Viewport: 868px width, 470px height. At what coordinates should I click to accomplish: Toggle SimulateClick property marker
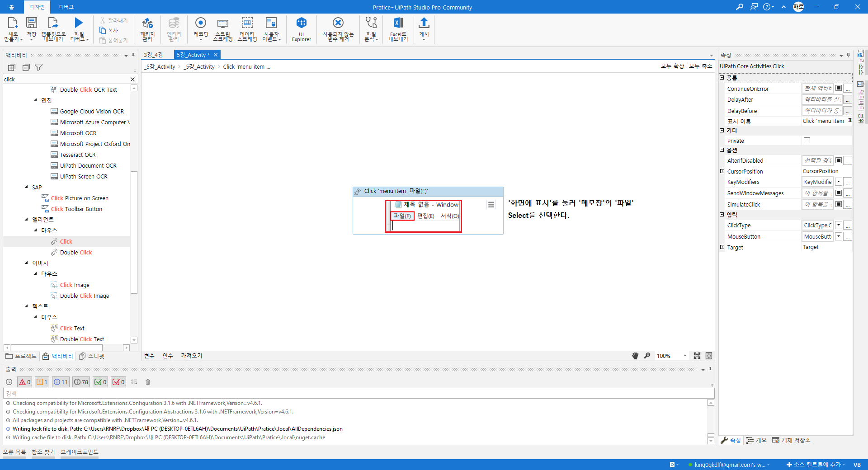[839, 204]
